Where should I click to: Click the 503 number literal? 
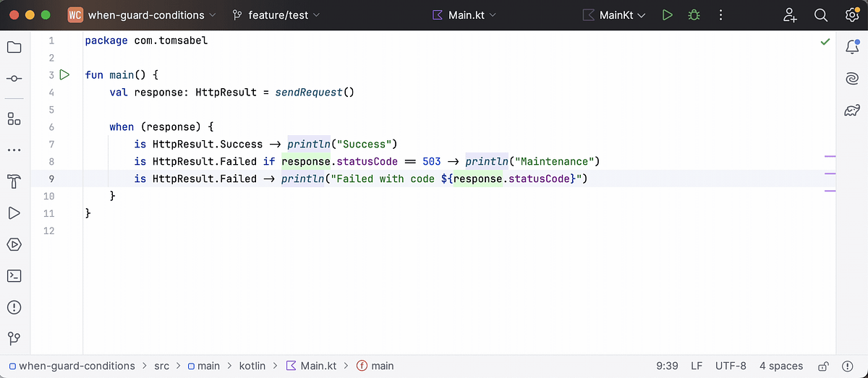pyautogui.click(x=432, y=161)
